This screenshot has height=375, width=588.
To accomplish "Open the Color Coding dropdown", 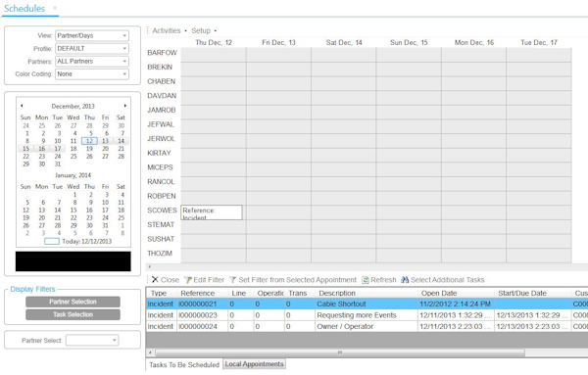I will 92,73.
